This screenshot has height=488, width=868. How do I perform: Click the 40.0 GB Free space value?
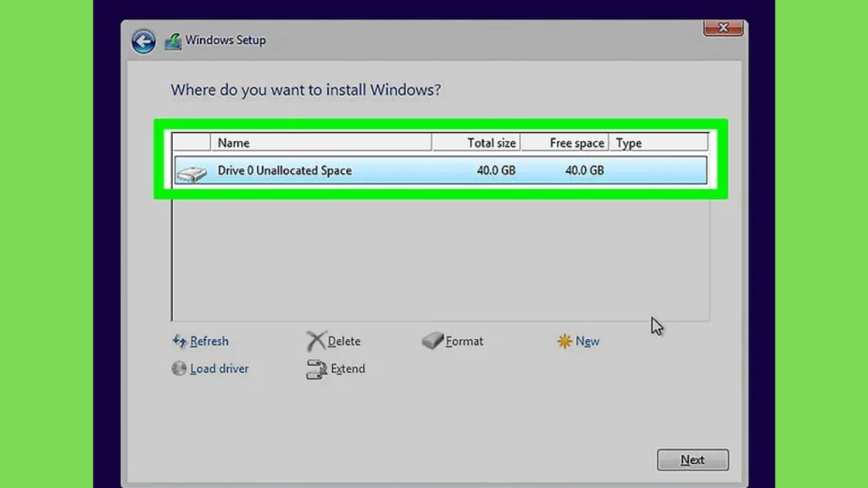(585, 170)
